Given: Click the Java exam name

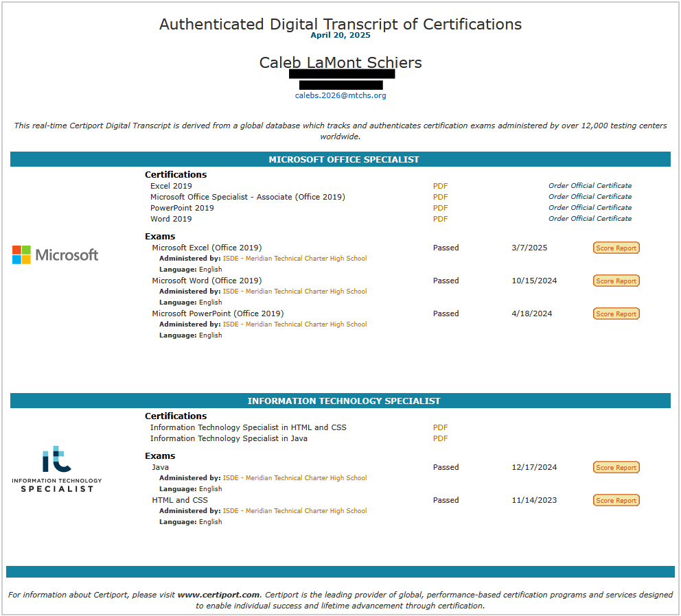Looking at the screenshot, I should (x=160, y=468).
